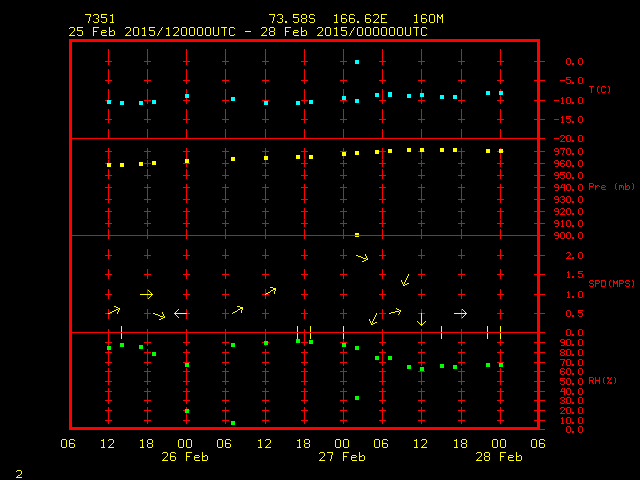Click the topmost yellow wind arrow near 2.0 MPS
The width and height of the screenshot is (640, 480).
pos(362,257)
